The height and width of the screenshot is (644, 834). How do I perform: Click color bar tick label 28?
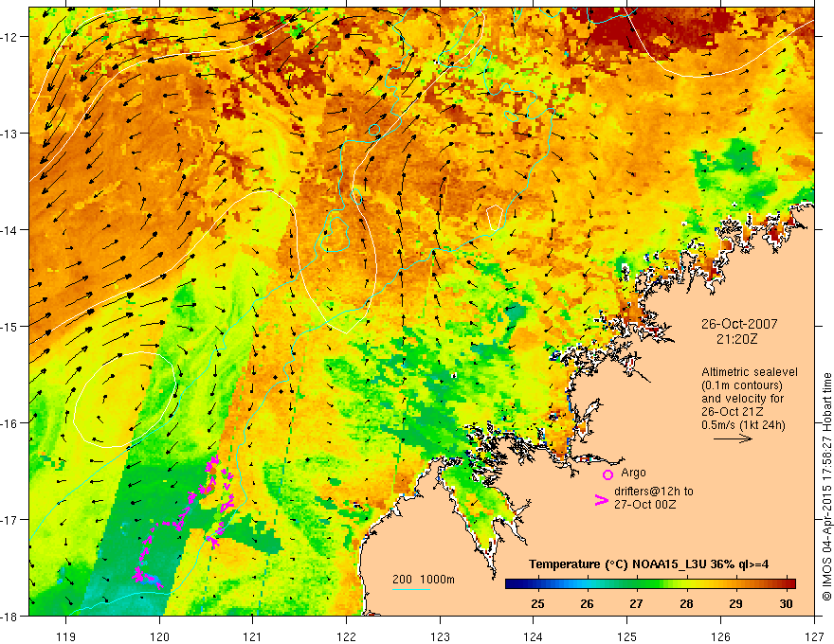[687, 603]
